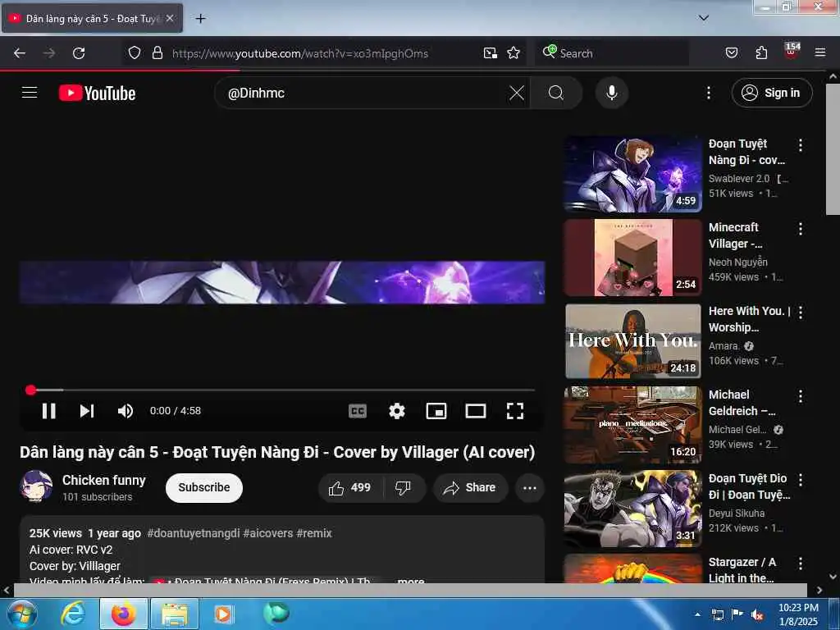
Task: Open options for Đoạn Tuyệt Dio video
Action: pos(801,479)
